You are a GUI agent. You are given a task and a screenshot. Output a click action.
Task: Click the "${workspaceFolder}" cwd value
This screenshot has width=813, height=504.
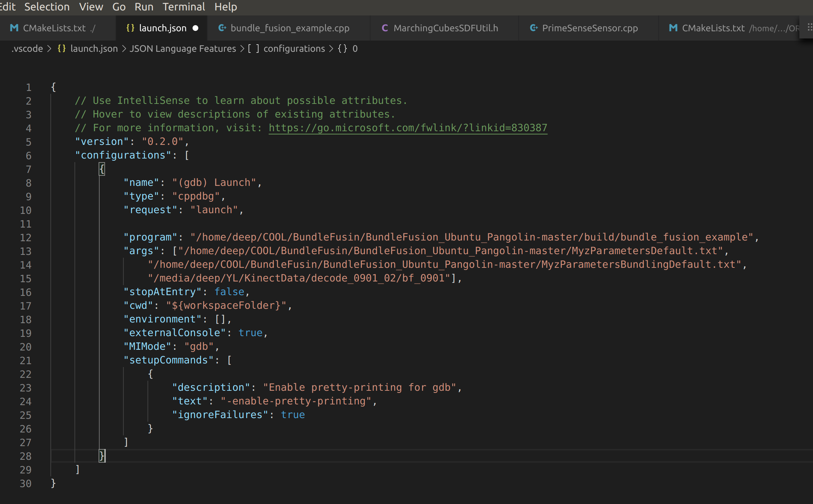[x=226, y=306]
